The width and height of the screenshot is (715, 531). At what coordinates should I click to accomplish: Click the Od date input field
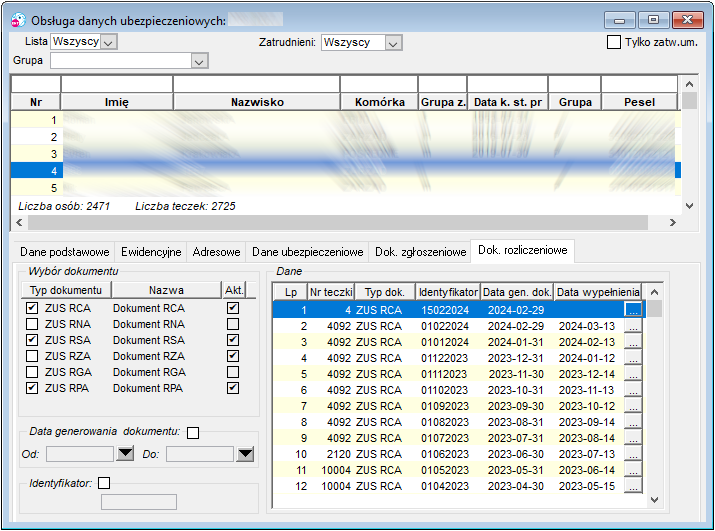tap(80, 454)
